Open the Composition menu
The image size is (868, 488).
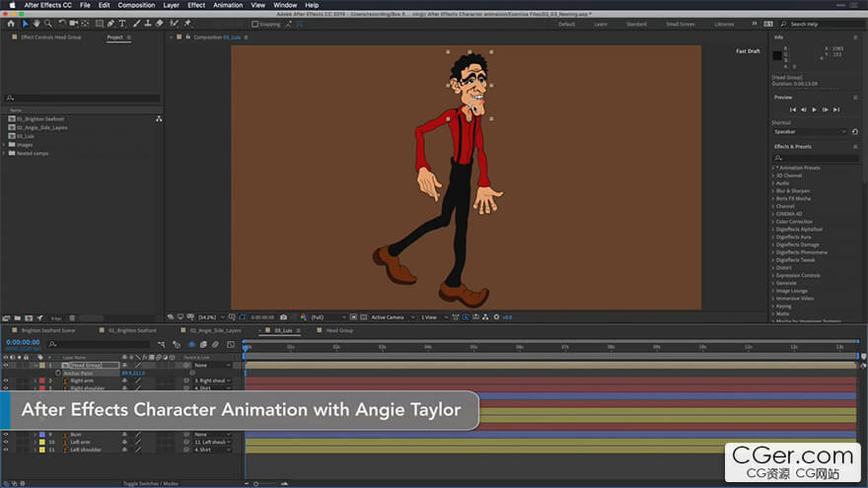pos(136,5)
